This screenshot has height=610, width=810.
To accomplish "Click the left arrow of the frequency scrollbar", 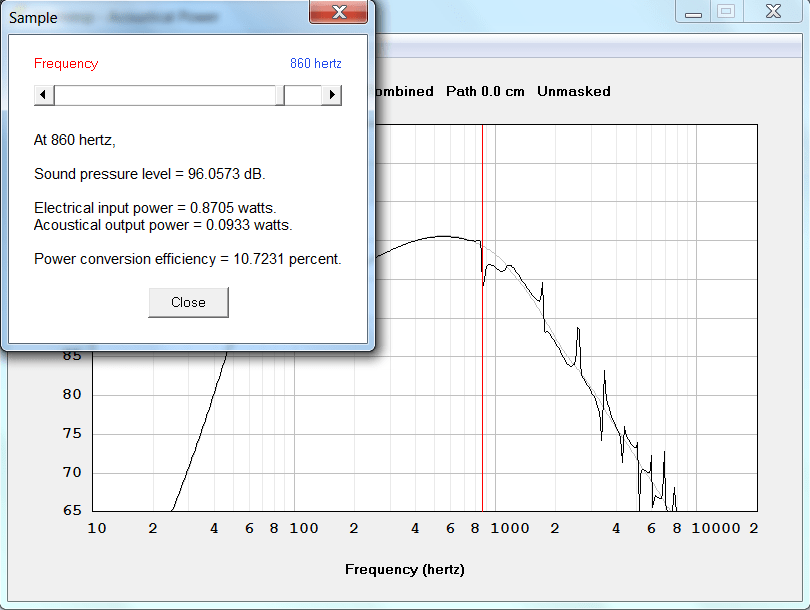I will point(44,95).
